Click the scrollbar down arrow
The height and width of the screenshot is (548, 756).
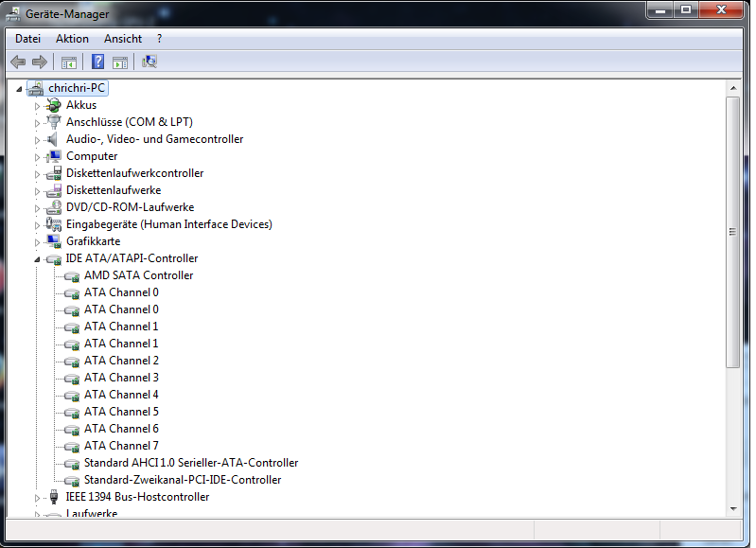click(x=733, y=509)
